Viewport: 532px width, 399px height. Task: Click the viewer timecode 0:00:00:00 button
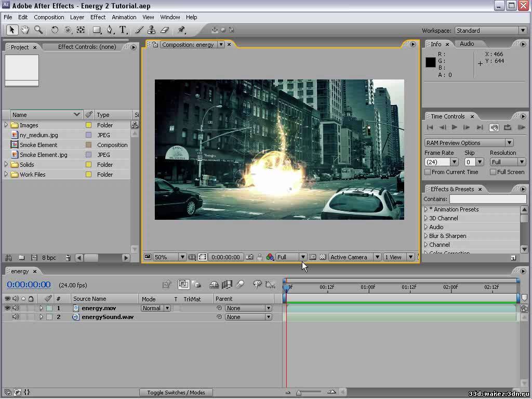pos(225,257)
